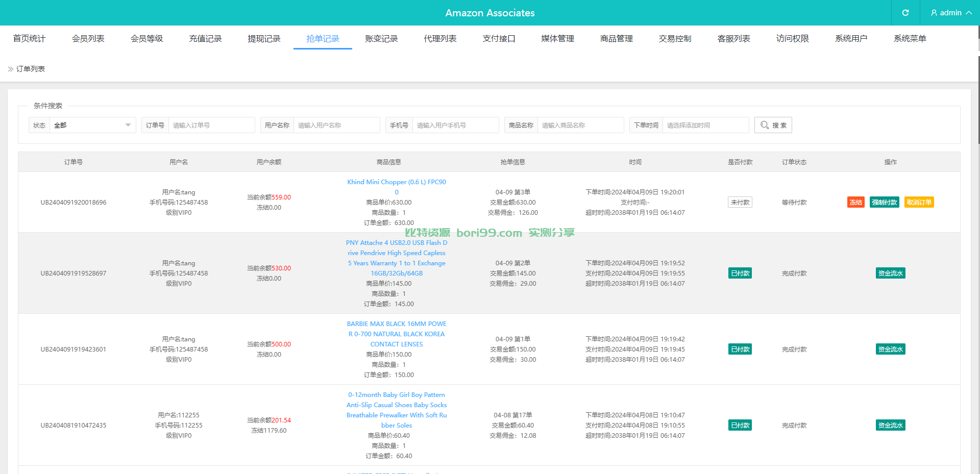Open the 下单时间 date picker field
Viewport: 980px width, 474px height.
point(706,125)
